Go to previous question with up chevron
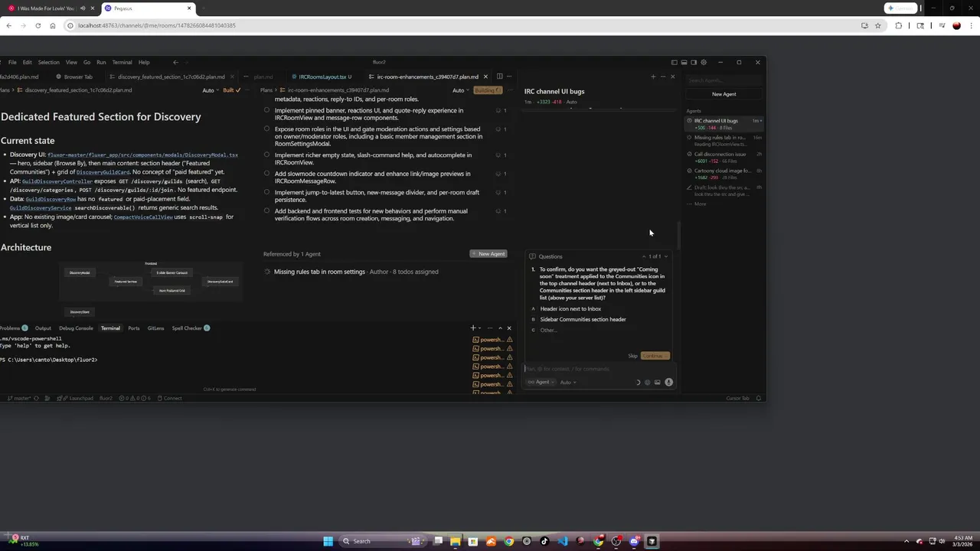The width and height of the screenshot is (980, 551). tap(644, 256)
